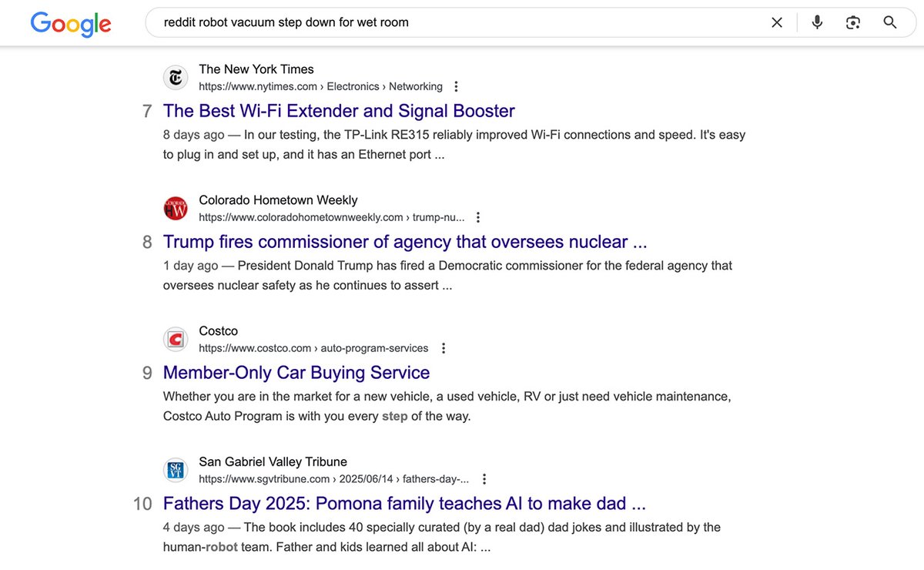924x570 pixels.
Task: Click the nytimes.com Electronics Networking URL
Action: [320, 86]
